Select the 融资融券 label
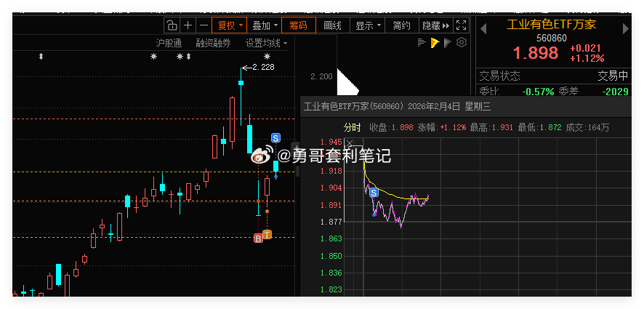 [x=213, y=43]
